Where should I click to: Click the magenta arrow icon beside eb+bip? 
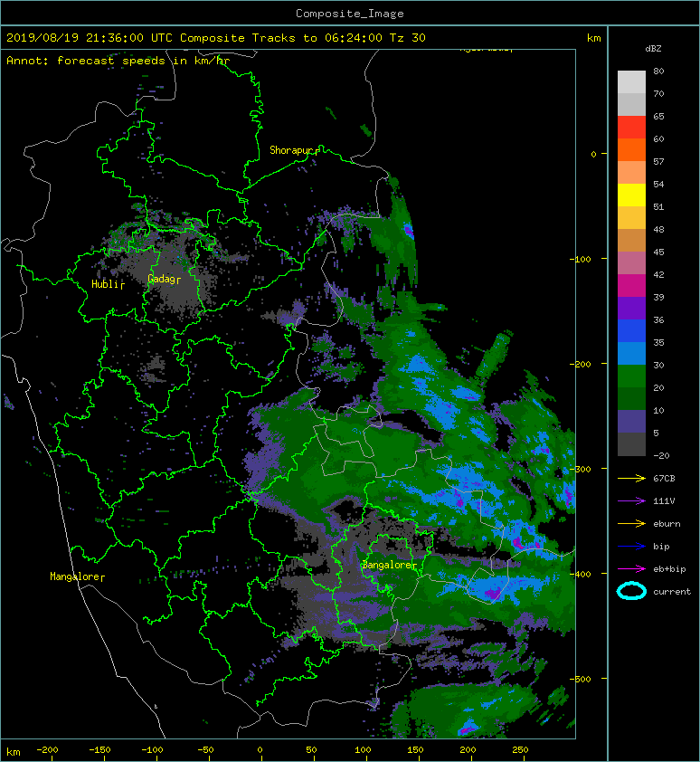[631, 569]
